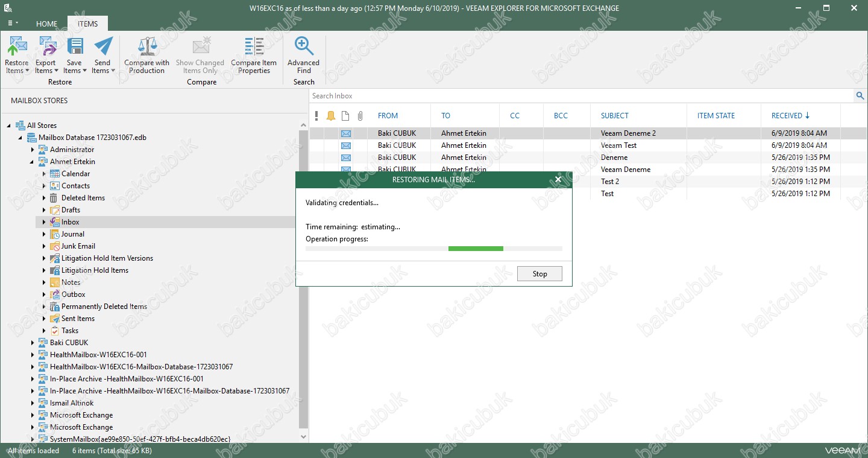Collapse the Ahmet Ertekin mailbox
This screenshot has width=868, height=458.
[32, 162]
